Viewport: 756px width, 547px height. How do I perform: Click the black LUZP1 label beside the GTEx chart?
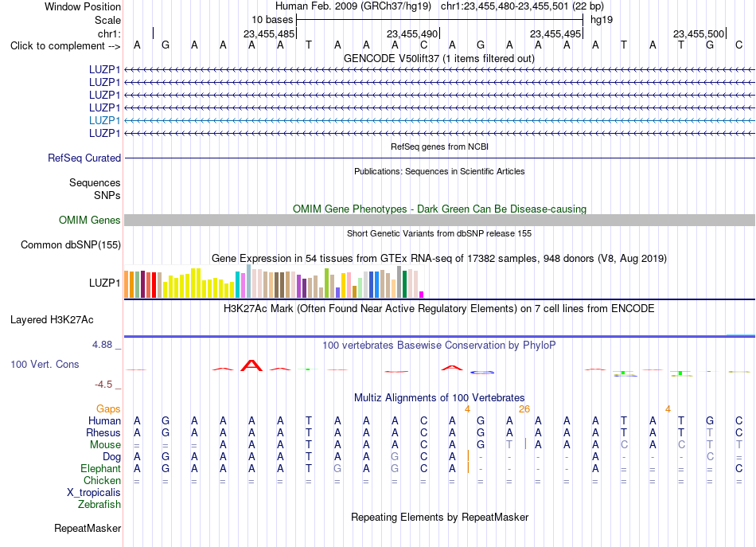104,283
